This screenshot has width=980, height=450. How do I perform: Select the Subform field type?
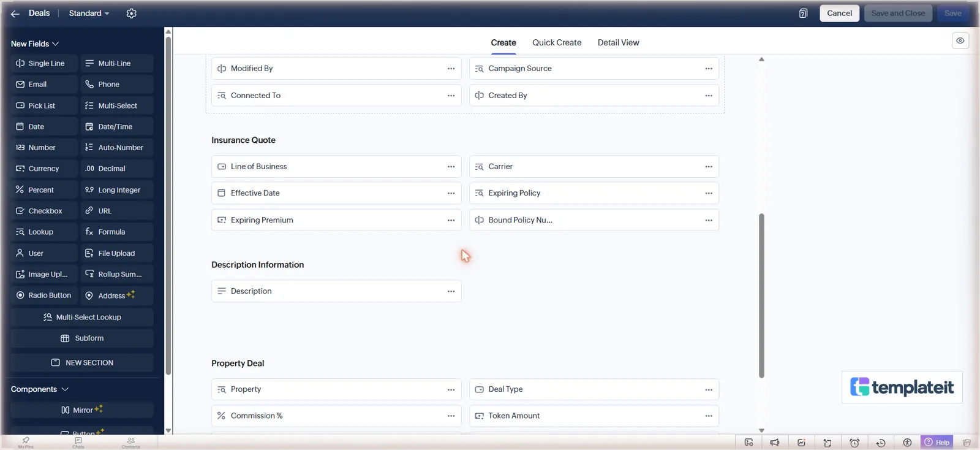pos(82,338)
